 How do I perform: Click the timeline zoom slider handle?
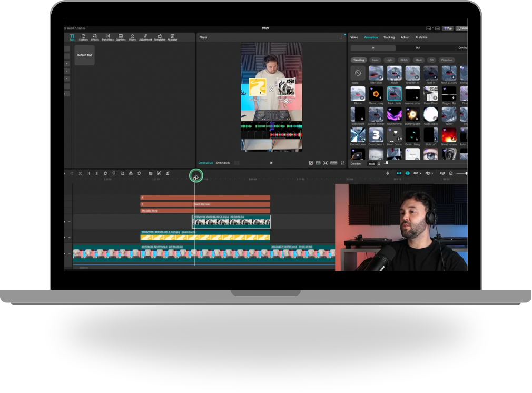(466, 173)
